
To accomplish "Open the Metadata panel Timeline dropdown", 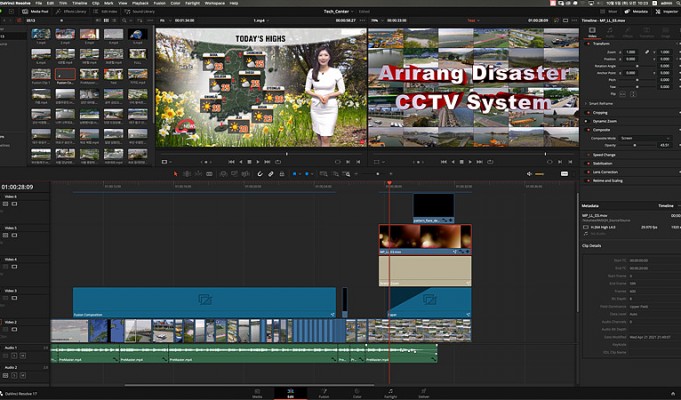I will [x=668, y=206].
